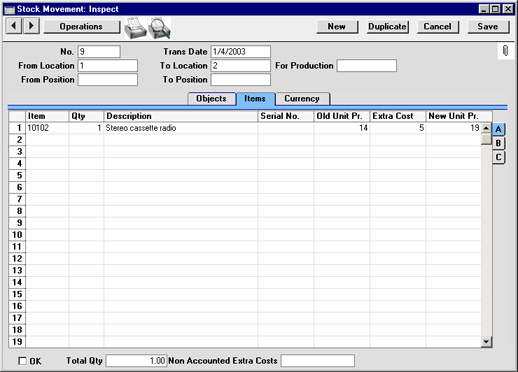
Task: Open window system menu icon
Action: tap(9, 9)
